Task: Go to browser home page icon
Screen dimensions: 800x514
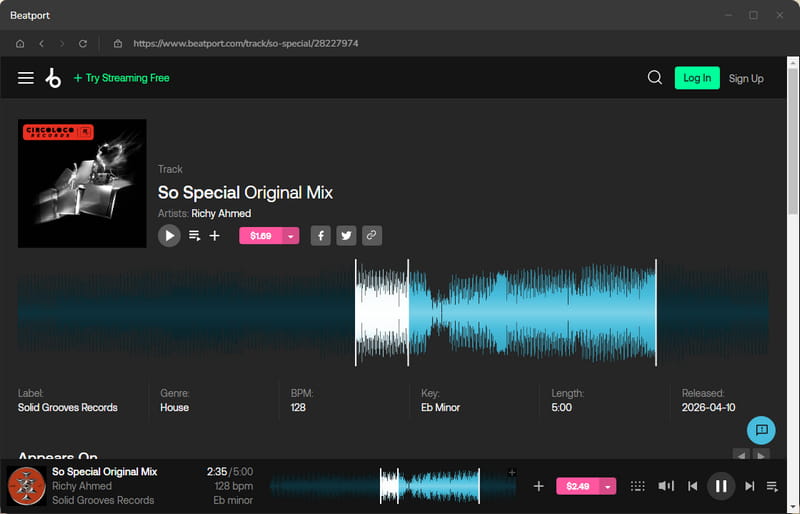Action: click(20, 44)
